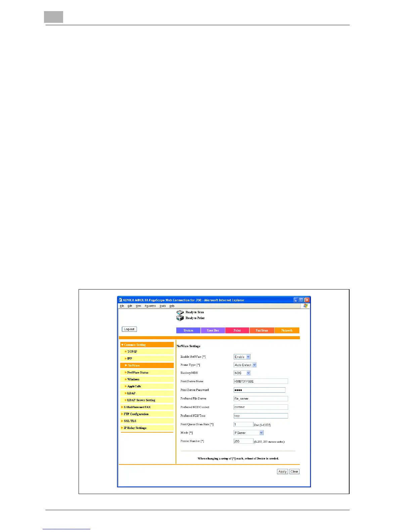This screenshot has width=411, height=532.
Task: Open the View menu
Action: coord(138,306)
